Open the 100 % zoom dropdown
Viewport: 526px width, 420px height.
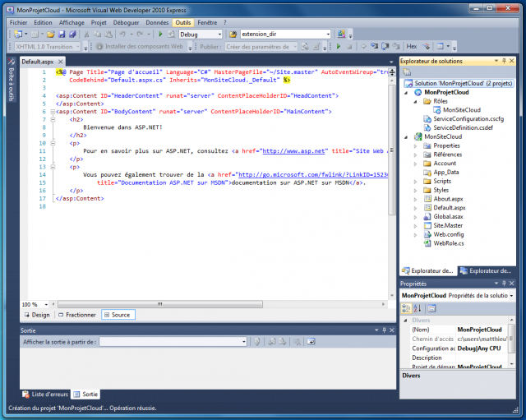(46, 305)
